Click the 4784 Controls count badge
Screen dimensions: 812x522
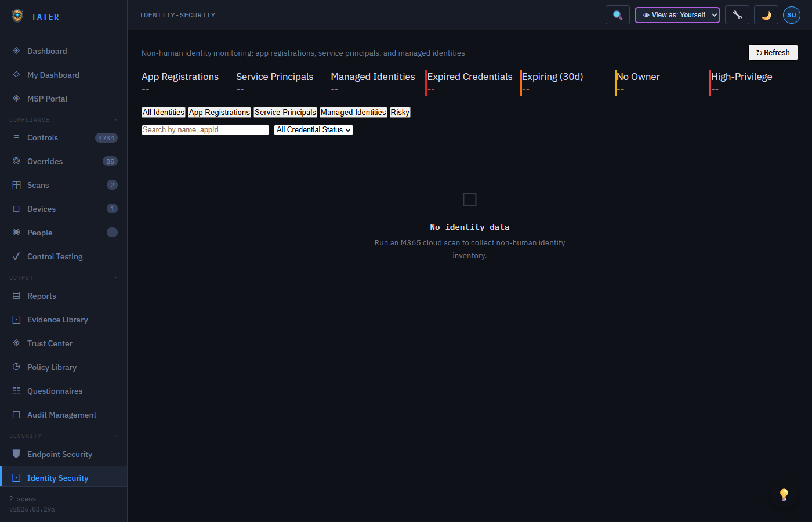[106, 138]
